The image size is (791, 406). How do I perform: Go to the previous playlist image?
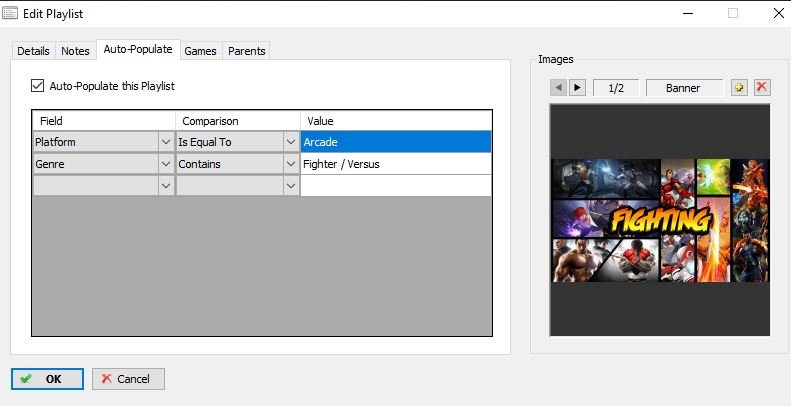tap(558, 88)
